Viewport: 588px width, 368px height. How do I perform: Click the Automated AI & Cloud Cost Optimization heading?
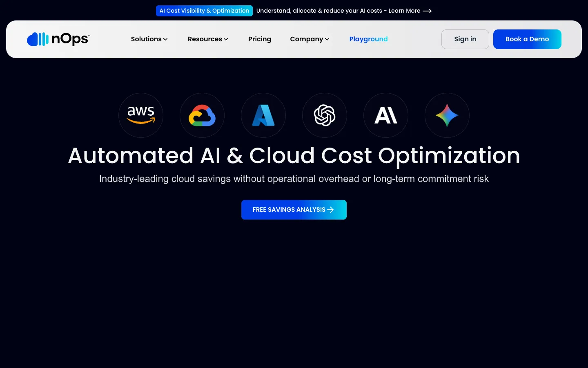294,155
